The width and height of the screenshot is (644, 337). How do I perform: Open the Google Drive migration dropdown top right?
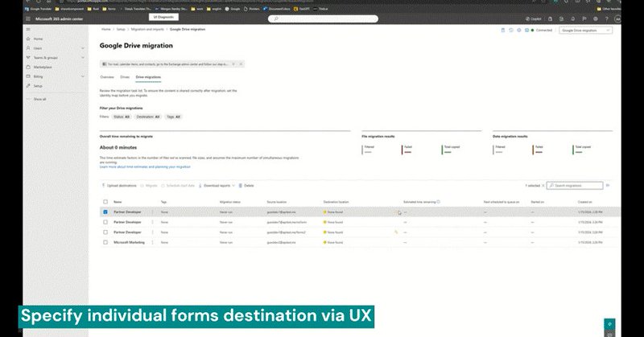(x=585, y=31)
